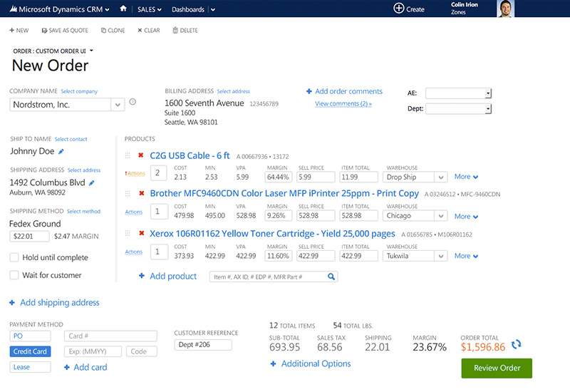Focus the card Code field
The height and width of the screenshot is (392, 570).
pos(142,351)
